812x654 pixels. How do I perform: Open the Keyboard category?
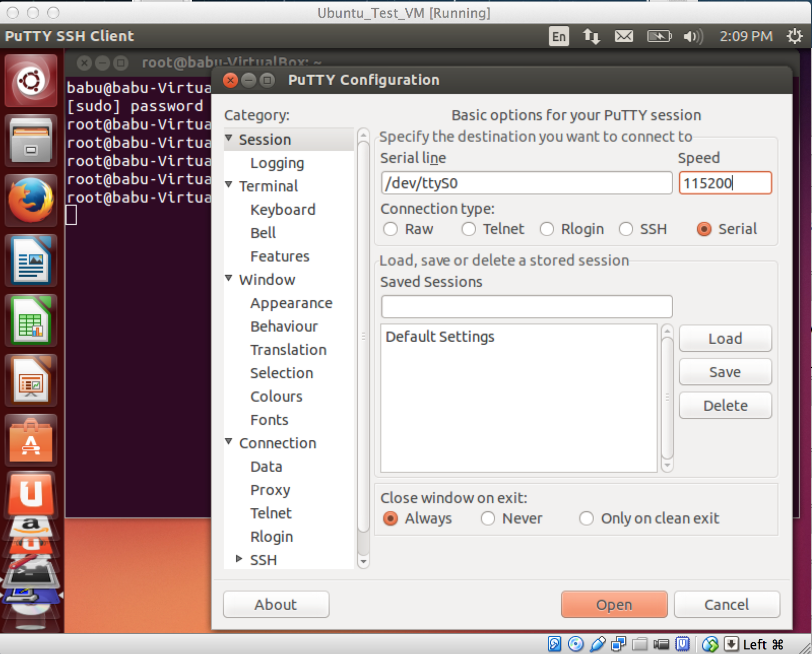point(283,210)
